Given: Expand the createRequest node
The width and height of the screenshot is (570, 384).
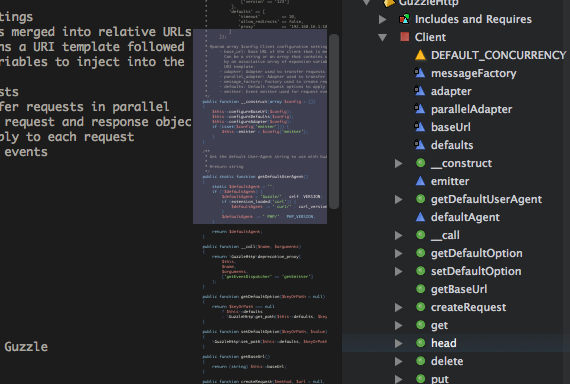Looking at the screenshot, I should [399, 307].
